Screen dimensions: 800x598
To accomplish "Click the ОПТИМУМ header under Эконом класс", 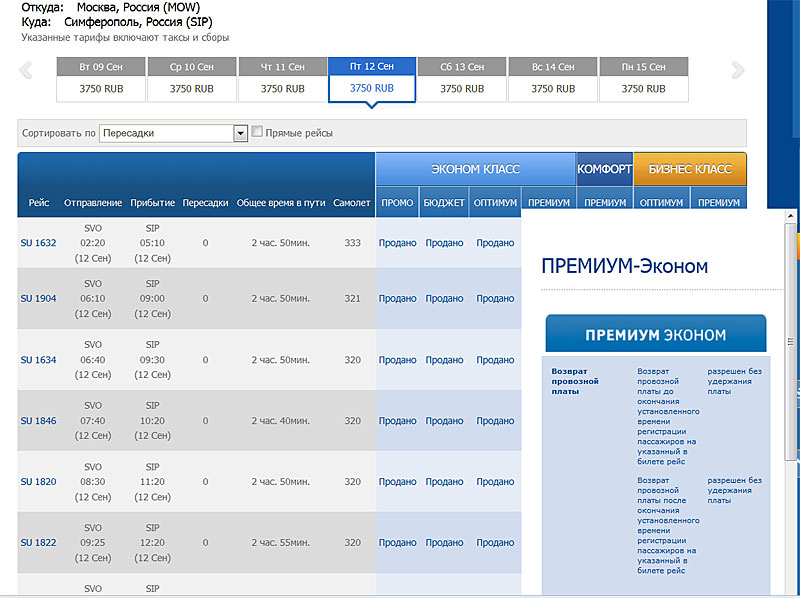I will 495,203.
